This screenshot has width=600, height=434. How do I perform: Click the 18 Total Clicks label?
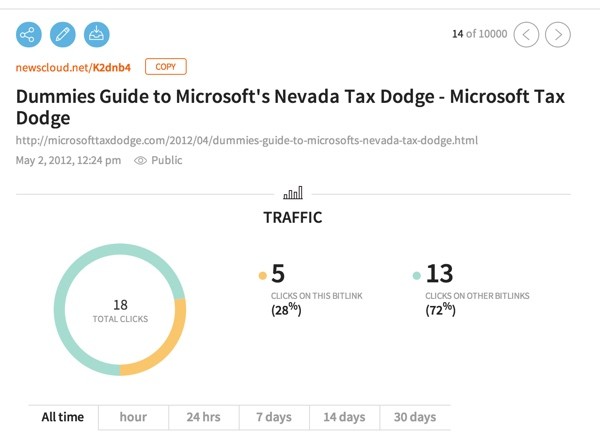point(120,311)
